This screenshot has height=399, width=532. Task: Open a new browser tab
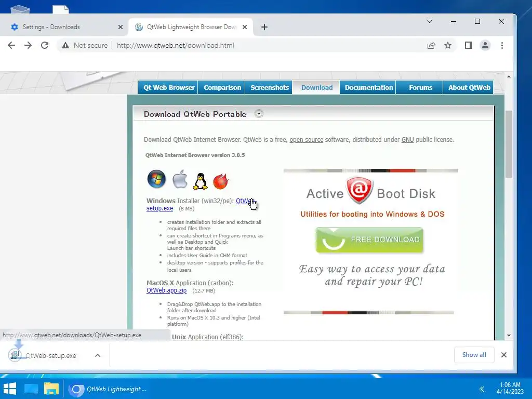[264, 27]
